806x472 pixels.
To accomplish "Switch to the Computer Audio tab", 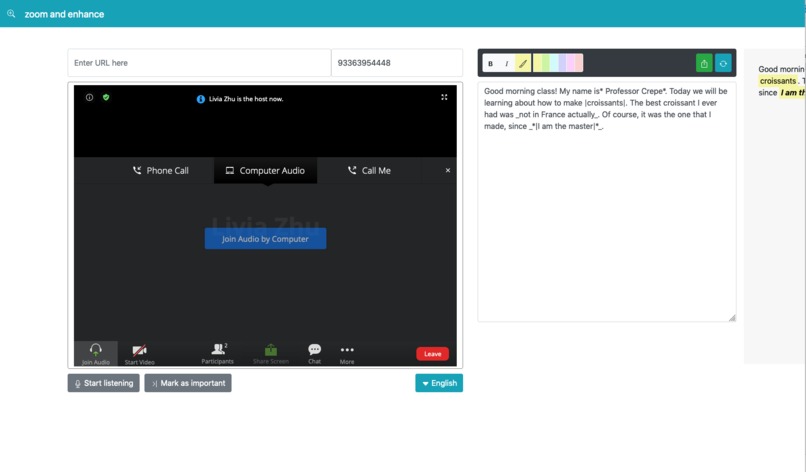I will [x=265, y=170].
